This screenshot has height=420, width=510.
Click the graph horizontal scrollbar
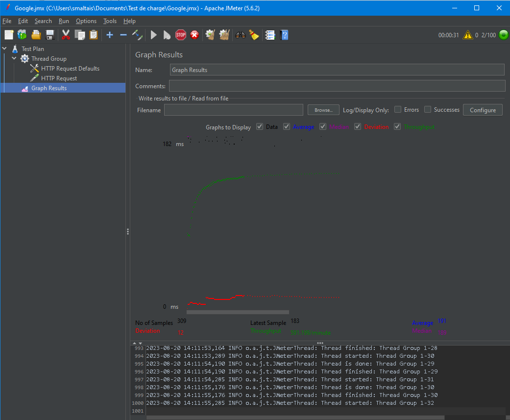coord(238,312)
